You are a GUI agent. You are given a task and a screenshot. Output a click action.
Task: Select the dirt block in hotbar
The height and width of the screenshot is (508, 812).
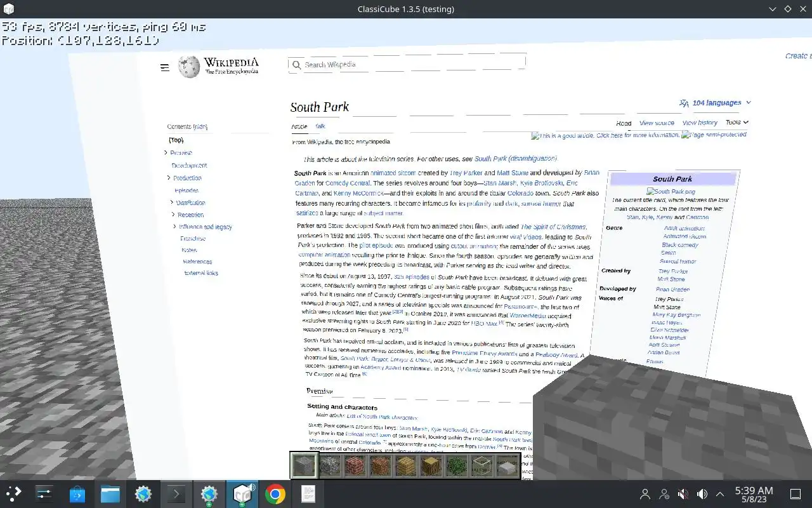point(380,465)
